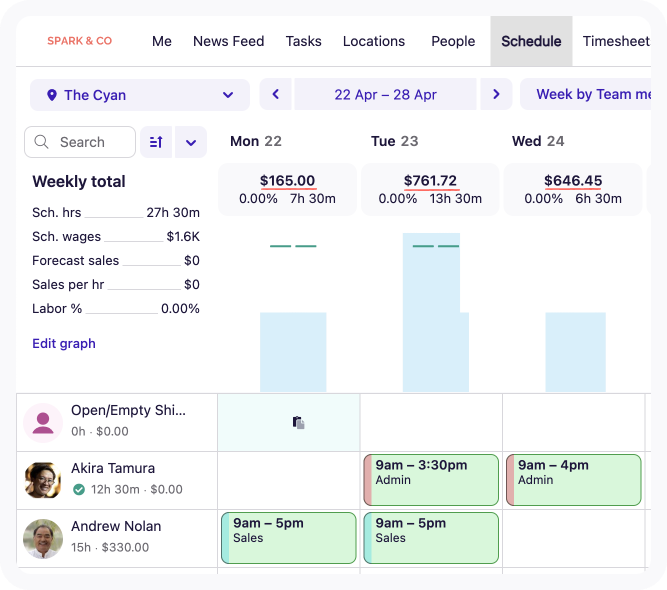Advance to next week using the right arrow
The width and height of the screenshot is (667, 590).
(495, 95)
